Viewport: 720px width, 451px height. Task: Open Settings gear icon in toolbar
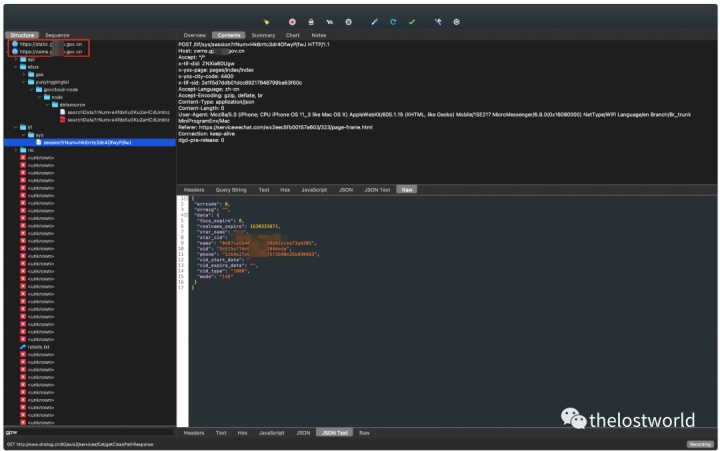[456, 22]
